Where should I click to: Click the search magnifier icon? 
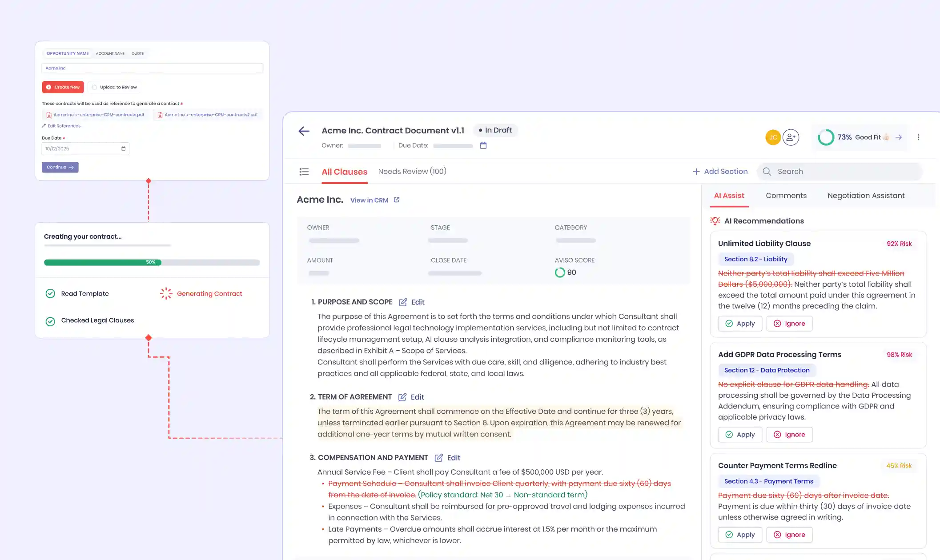767,172
